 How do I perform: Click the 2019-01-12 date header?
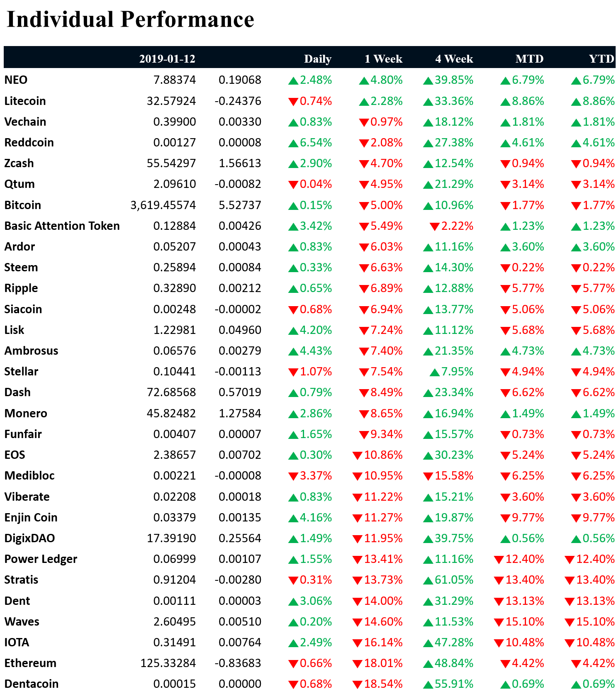pyautogui.click(x=167, y=59)
